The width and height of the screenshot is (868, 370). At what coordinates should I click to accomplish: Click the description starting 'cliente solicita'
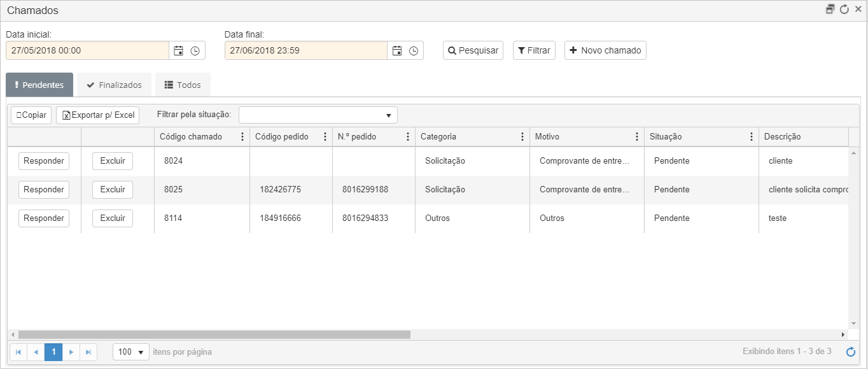804,190
